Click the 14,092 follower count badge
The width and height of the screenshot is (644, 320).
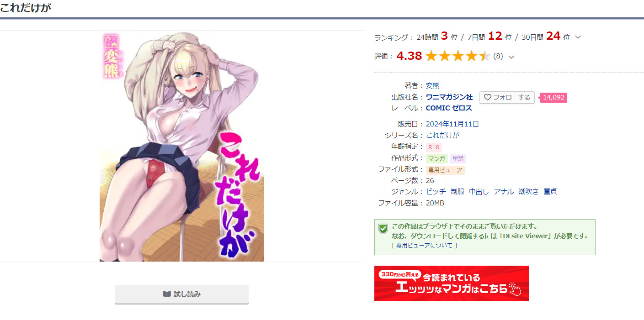(x=554, y=97)
